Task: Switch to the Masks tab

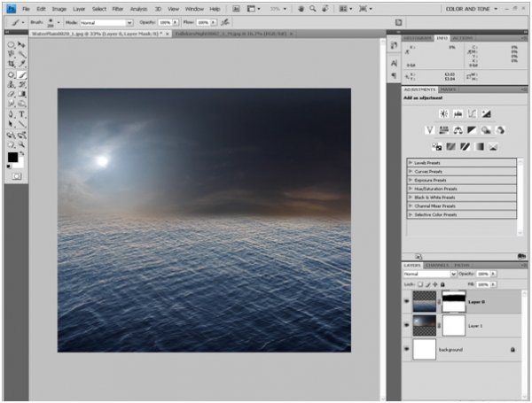Action: click(x=448, y=89)
